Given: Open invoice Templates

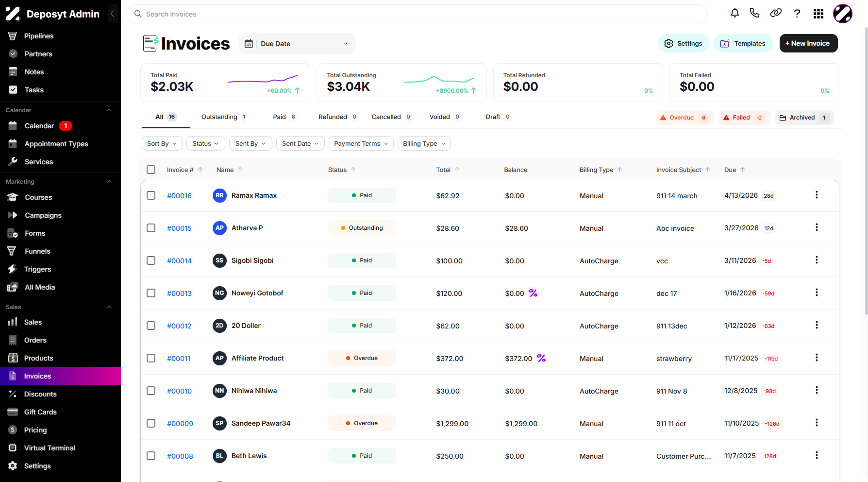Looking at the screenshot, I should pos(743,43).
